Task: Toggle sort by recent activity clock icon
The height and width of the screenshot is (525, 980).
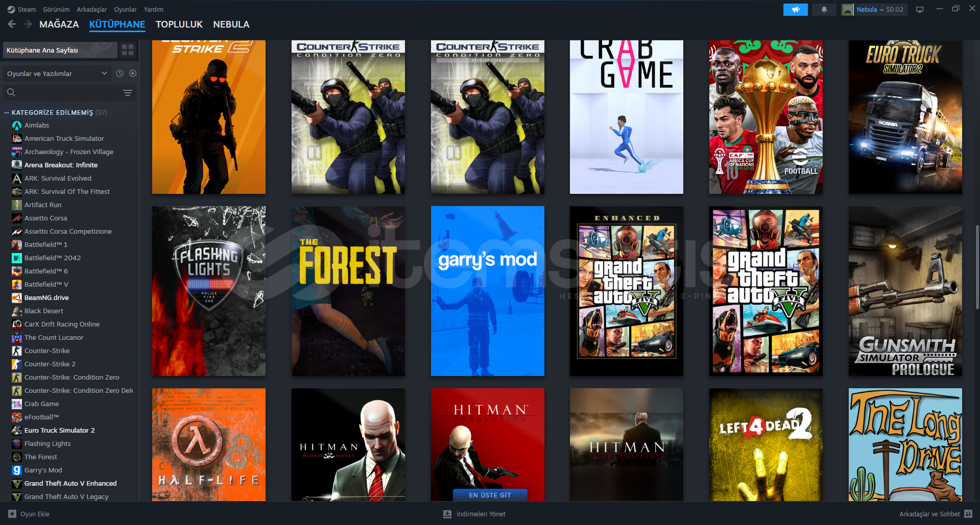Action: [119, 73]
